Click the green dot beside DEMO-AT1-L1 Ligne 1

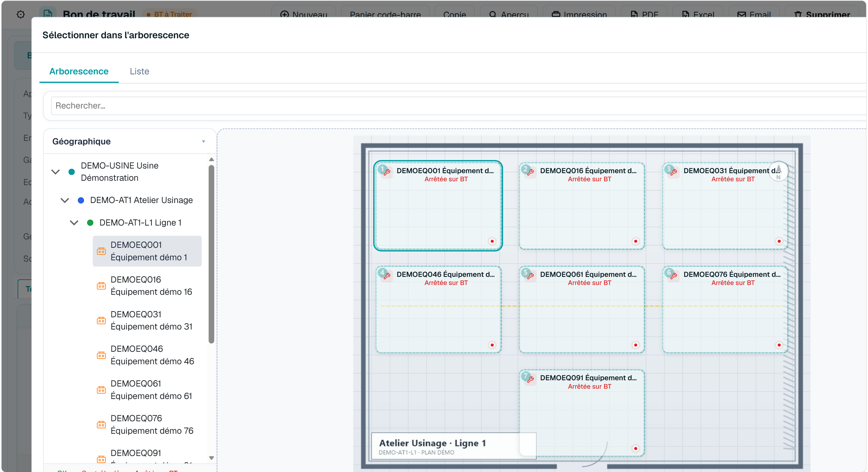90,223
